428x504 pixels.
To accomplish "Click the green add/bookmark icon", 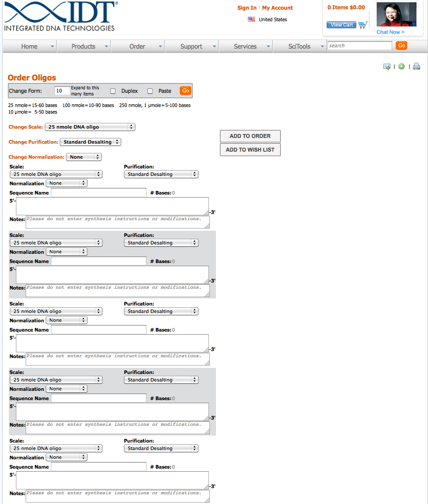I will (401, 66).
